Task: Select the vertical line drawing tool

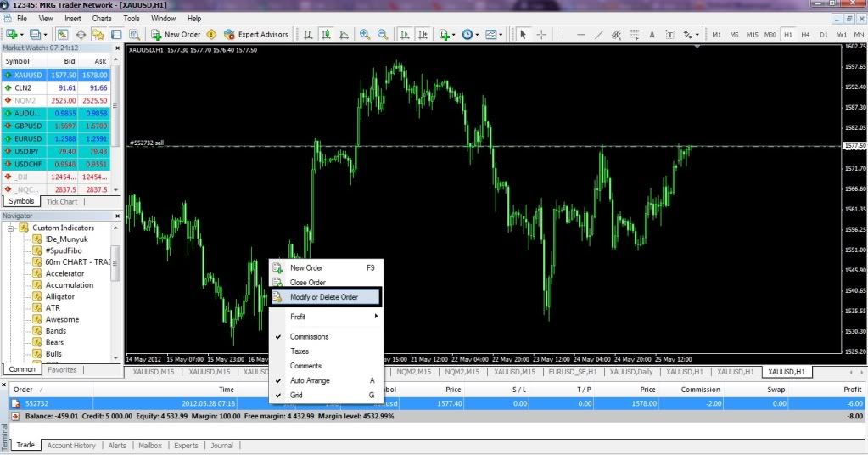Action: (563, 34)
